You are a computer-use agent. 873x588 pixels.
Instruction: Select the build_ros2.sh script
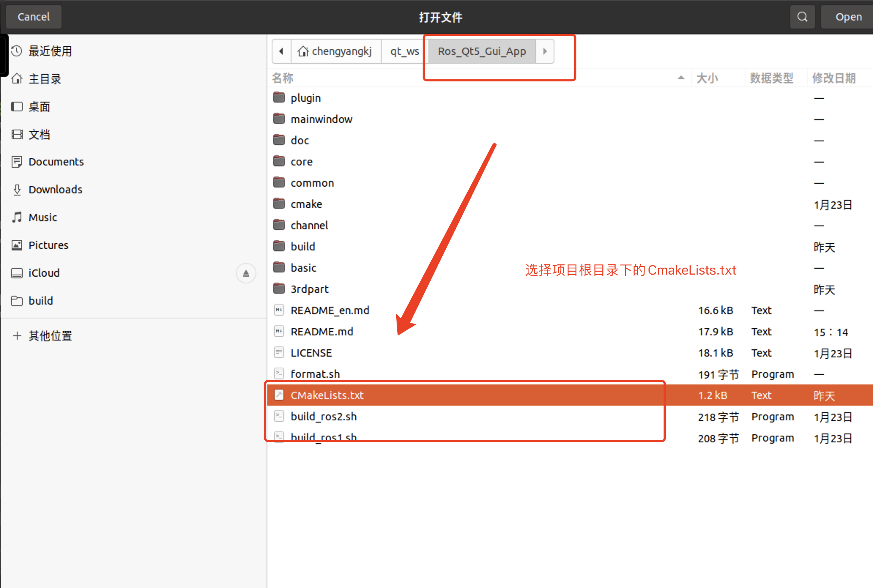pos(323,417)
